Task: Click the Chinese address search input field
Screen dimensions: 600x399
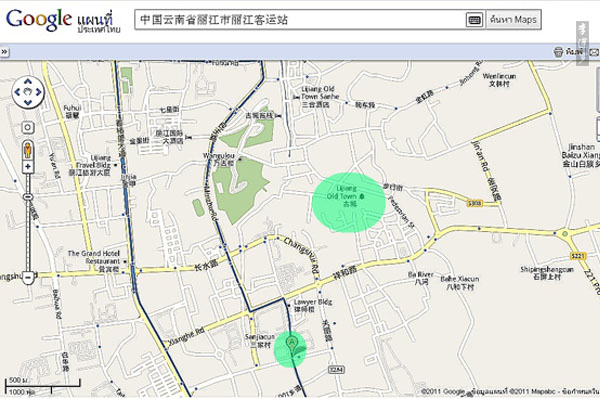Action: [300, 20]
